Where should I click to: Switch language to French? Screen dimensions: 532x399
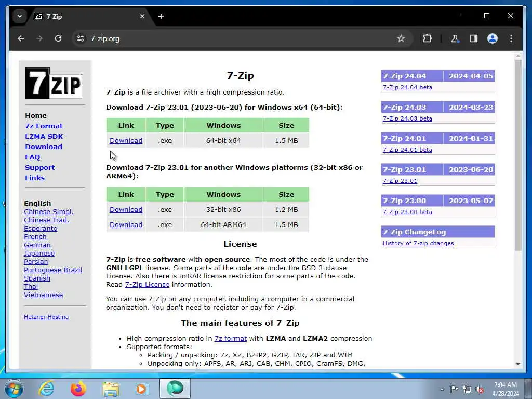(x=35, y=236)
